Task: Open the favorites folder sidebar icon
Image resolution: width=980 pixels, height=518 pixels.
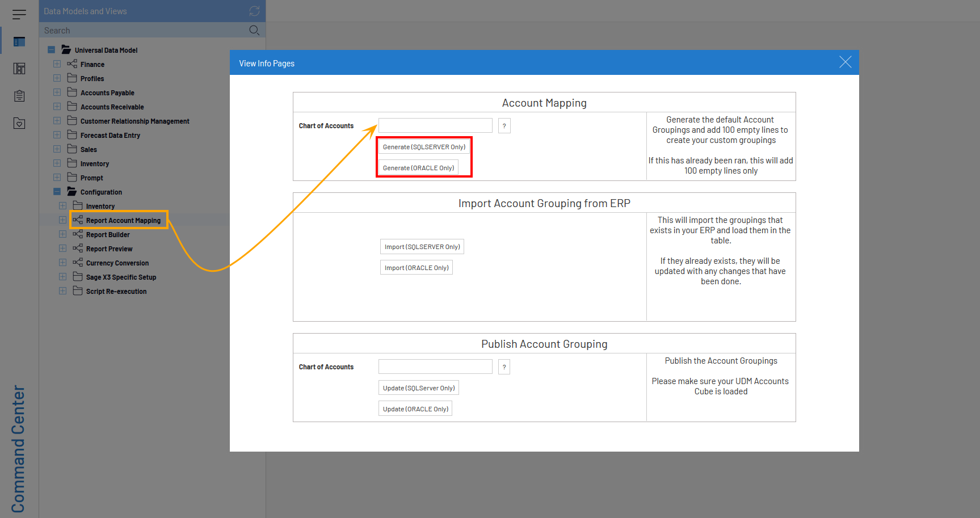Action: (19, 123)
